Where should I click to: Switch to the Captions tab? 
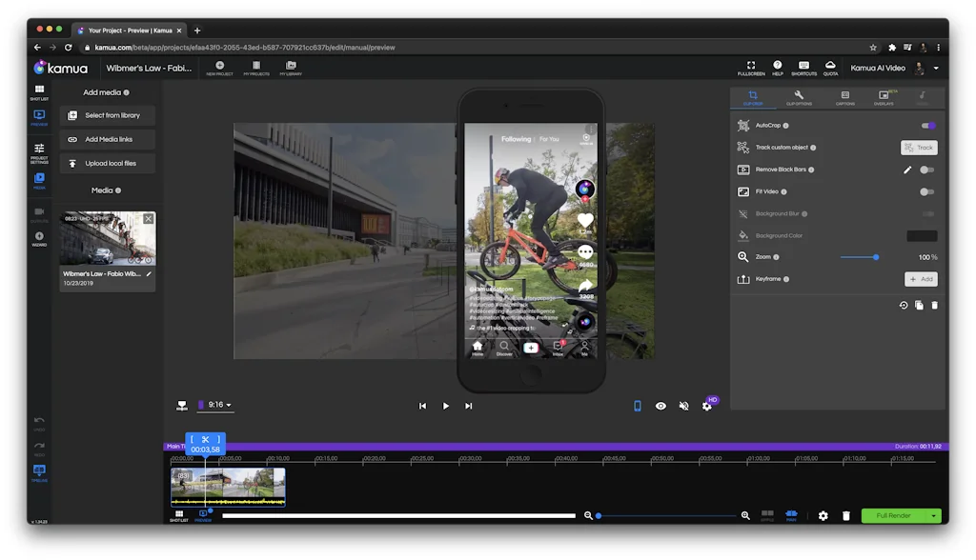[x=844, y=97]
